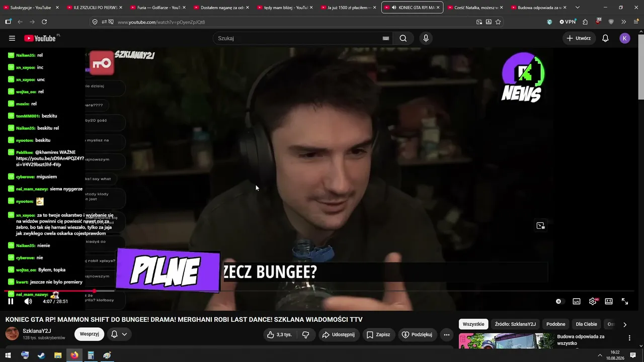The height and width of the screenshot is (362, 644).
Task: Save the video with Zapisz
Action: pos(379,334)
